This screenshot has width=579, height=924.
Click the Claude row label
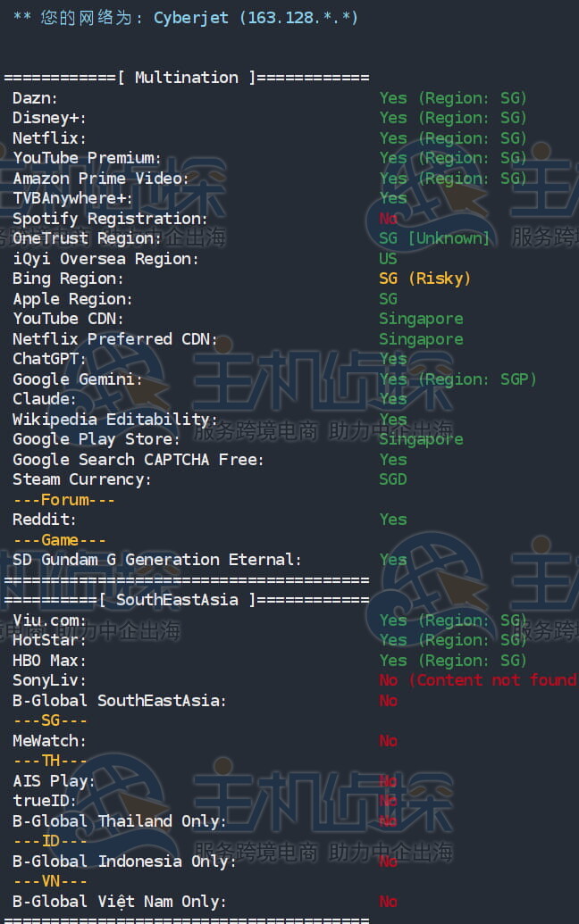[45, 399]
